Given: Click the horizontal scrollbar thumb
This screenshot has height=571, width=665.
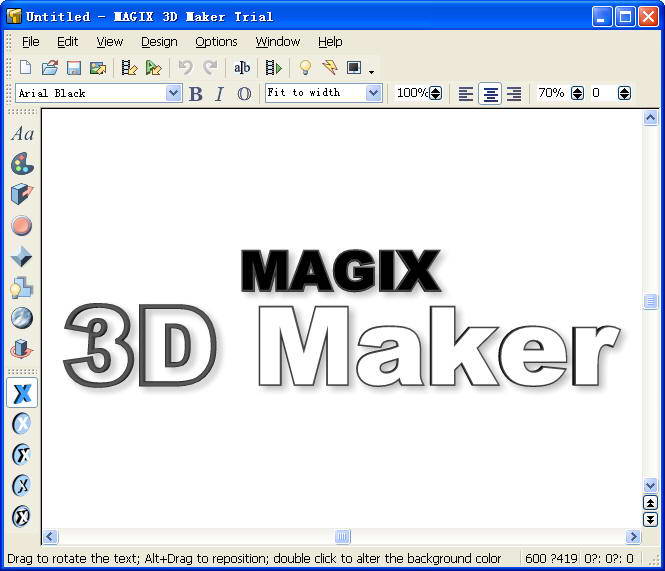Looking at the screenshot, I should [343, 537].
